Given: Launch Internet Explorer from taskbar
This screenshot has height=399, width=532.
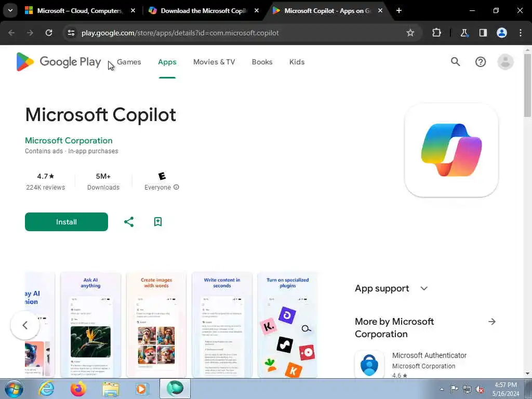Looking at the screenshot, I should point(46,389).
